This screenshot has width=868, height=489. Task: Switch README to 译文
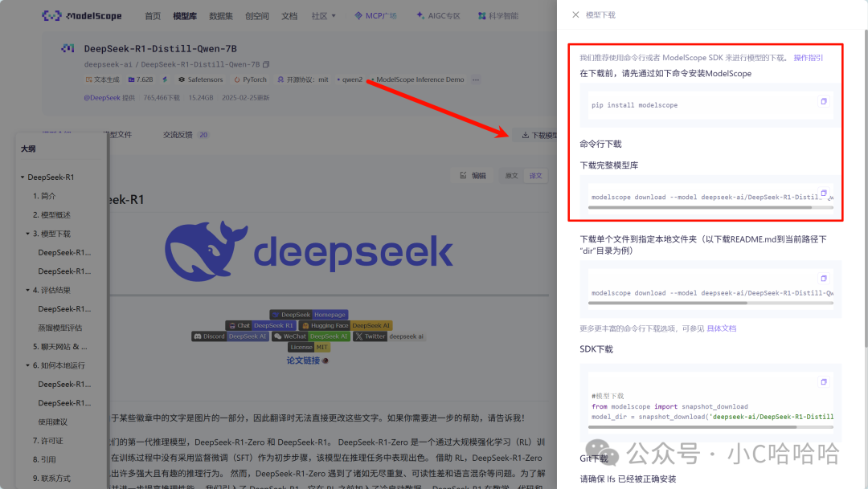pyautogui.click(x=535, y=176)
